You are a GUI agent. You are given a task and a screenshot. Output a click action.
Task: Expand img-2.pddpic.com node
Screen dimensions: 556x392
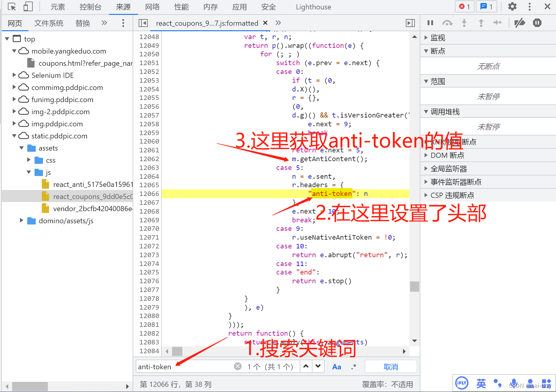coord(14,111)
